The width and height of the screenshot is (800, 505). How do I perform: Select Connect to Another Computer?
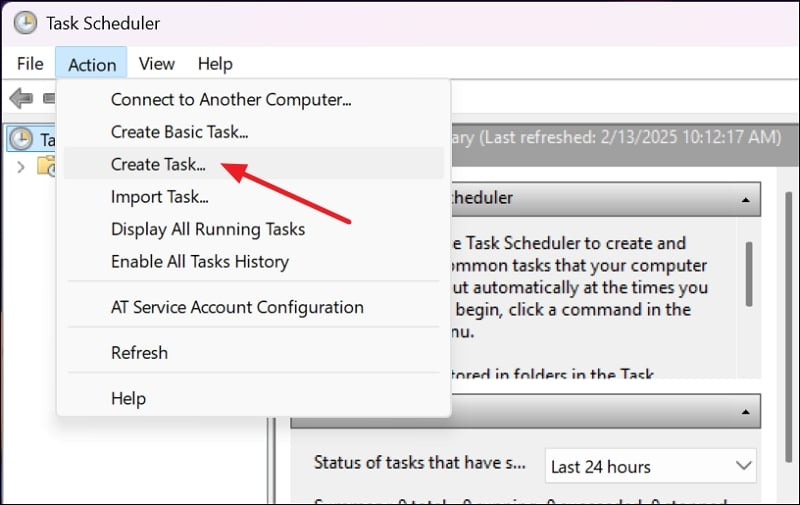[254, 99]
